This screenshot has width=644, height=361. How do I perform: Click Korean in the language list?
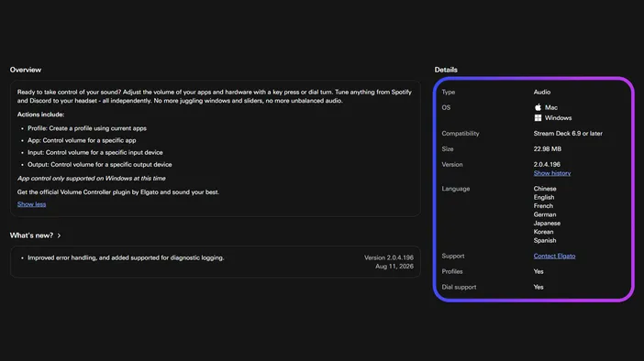[543, 232]
